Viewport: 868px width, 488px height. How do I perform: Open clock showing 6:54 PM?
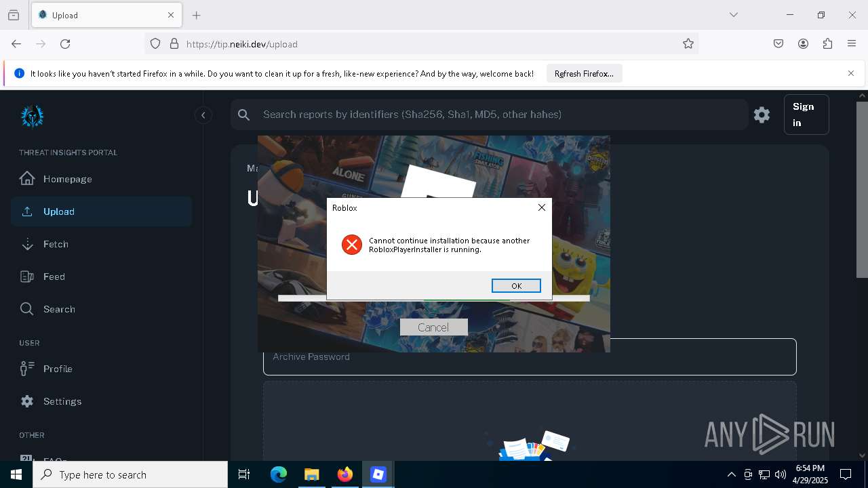point(810,474)
